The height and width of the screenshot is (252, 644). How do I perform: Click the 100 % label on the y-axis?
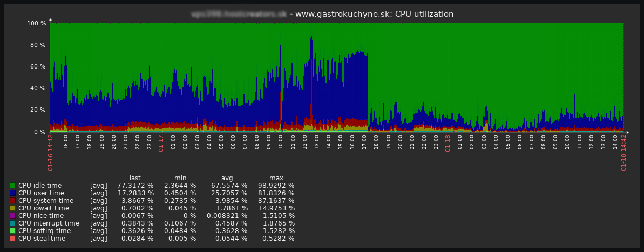[x=36, y=24]
